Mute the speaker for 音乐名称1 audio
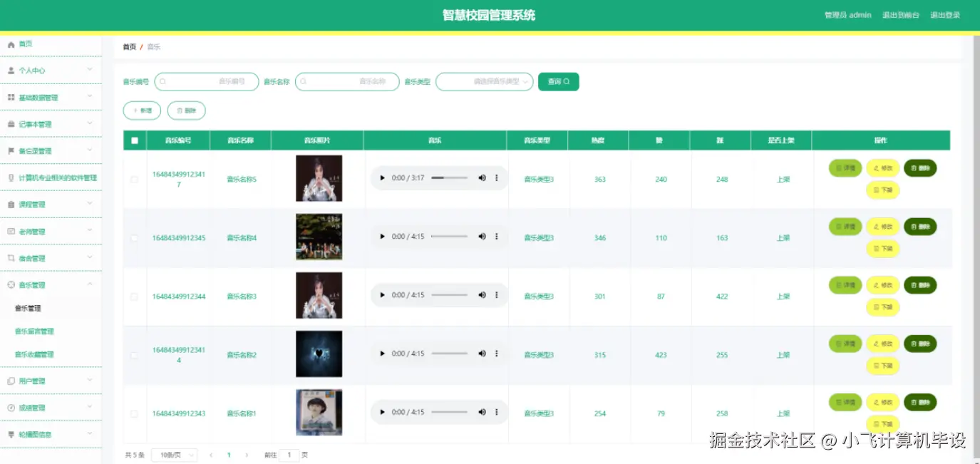 [482, 411]
